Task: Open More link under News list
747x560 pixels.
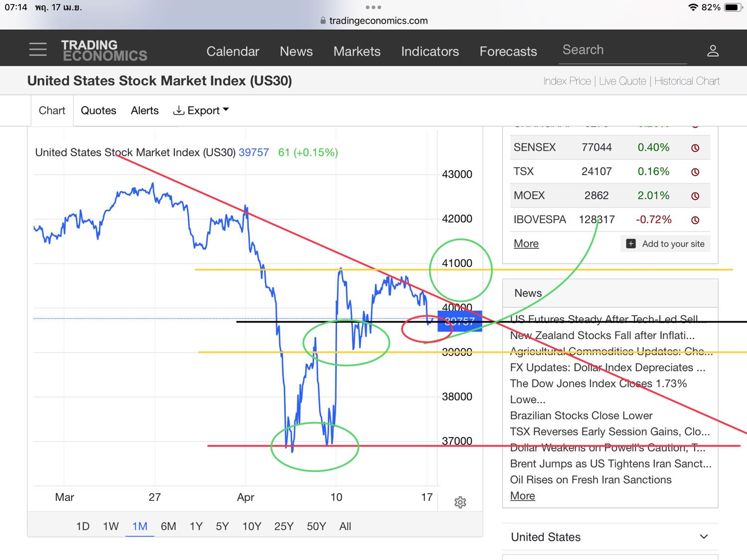Action: (x=522, y=496)
